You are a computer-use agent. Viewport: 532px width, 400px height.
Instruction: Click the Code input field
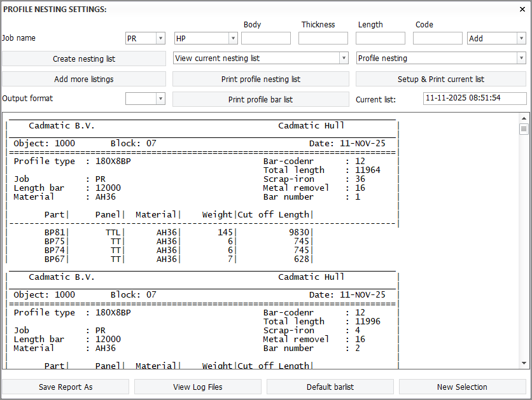[x=437, y=39]
